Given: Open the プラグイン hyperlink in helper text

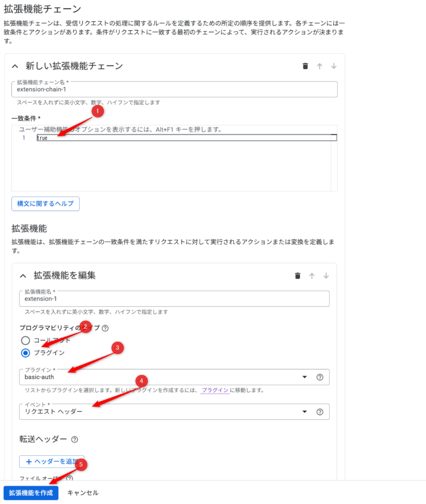Looking at the screenshot, I should point(215,390).
